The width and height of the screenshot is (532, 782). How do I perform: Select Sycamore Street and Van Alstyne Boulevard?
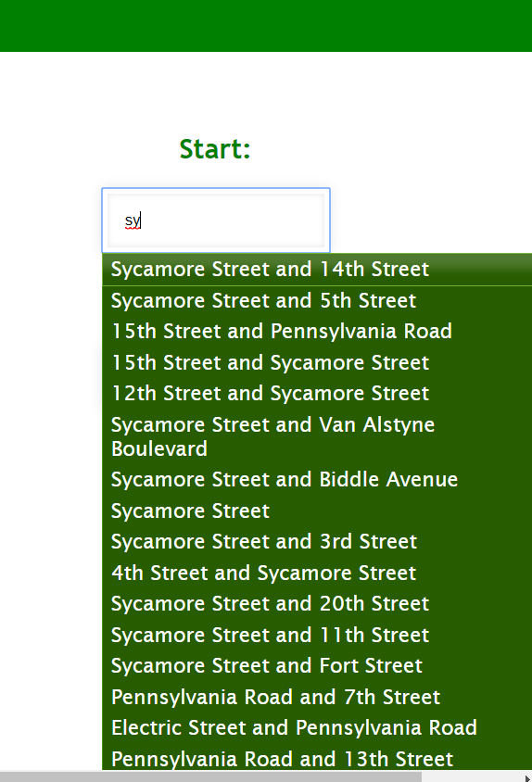point(317,437)
